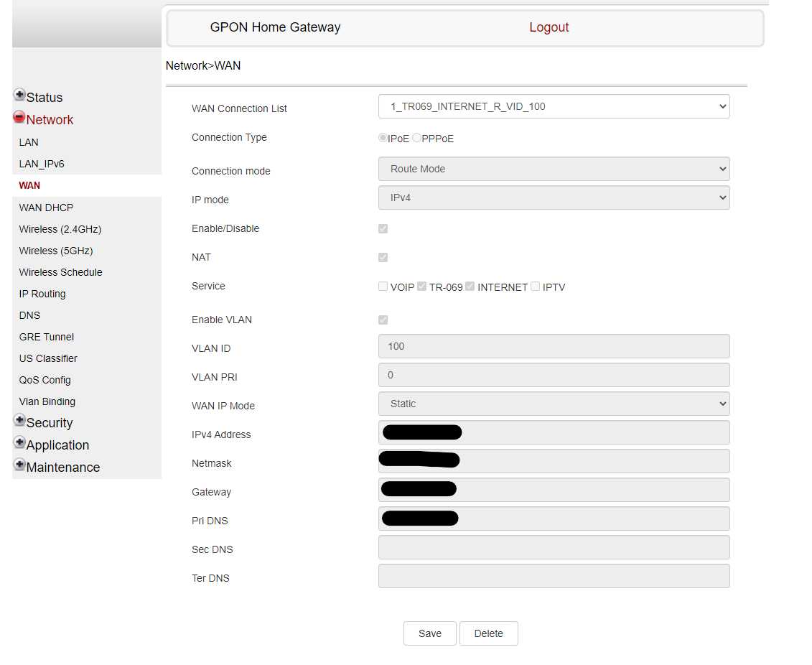This screenshot has height=665, width=812.
Task: Click the Netmask field
Action: tap(554, 461)
